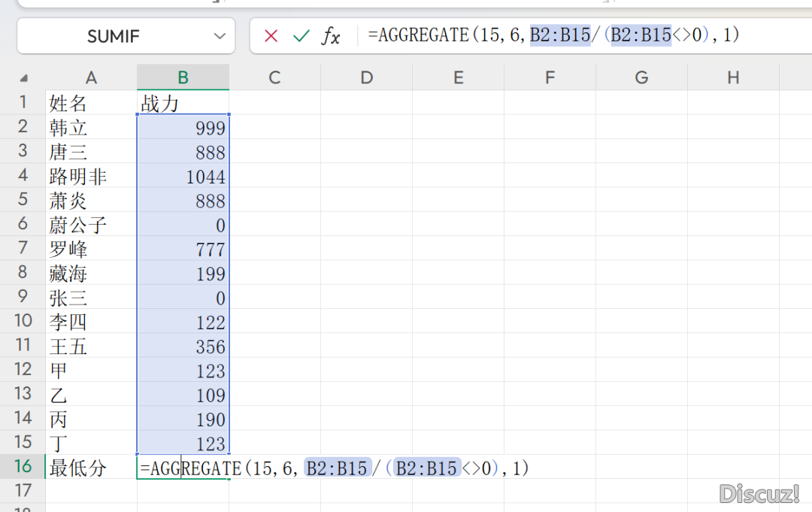Viewport: 812px width, 512px height.
Task: Open the fx insert function dialog
Action: pos(331,36)
